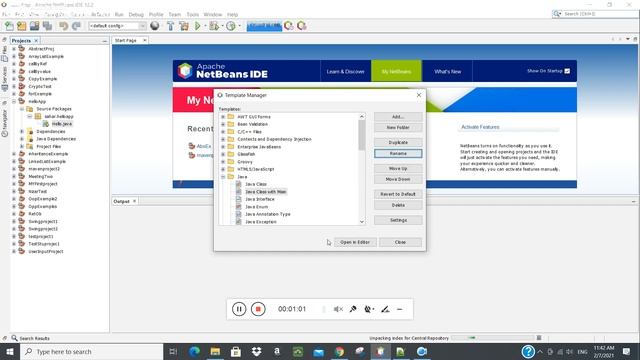
Task: Expand the Groovy template folder
Action: [x=223, y=162]
